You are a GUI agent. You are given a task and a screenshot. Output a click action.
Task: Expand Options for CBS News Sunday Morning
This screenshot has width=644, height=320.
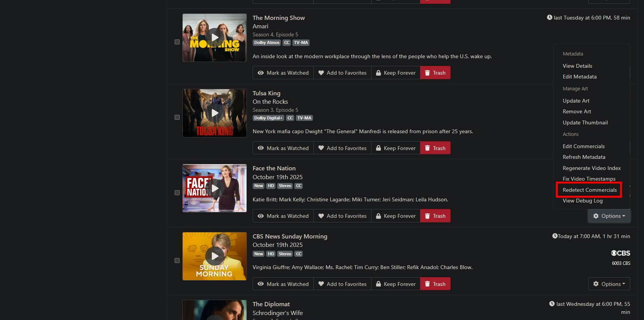pyautogui.click(x=609, y=284)
